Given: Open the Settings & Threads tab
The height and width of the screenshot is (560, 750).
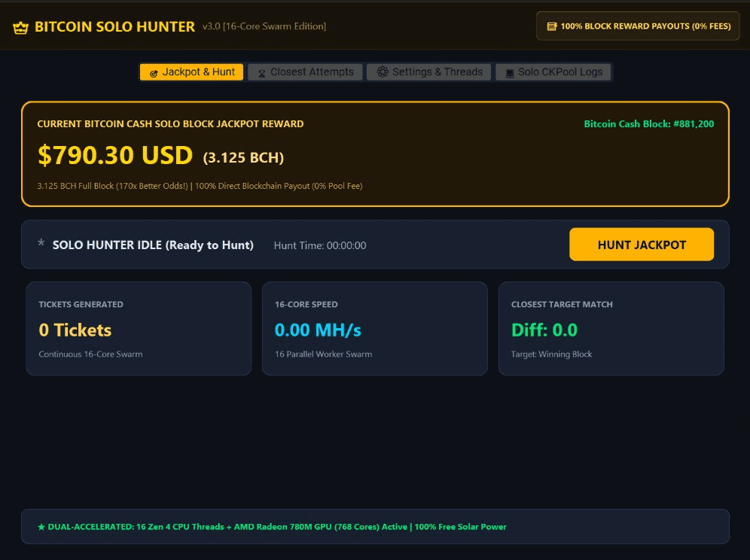Looking at the screenshot, I should pyautogui.click(x=429, y=72).
